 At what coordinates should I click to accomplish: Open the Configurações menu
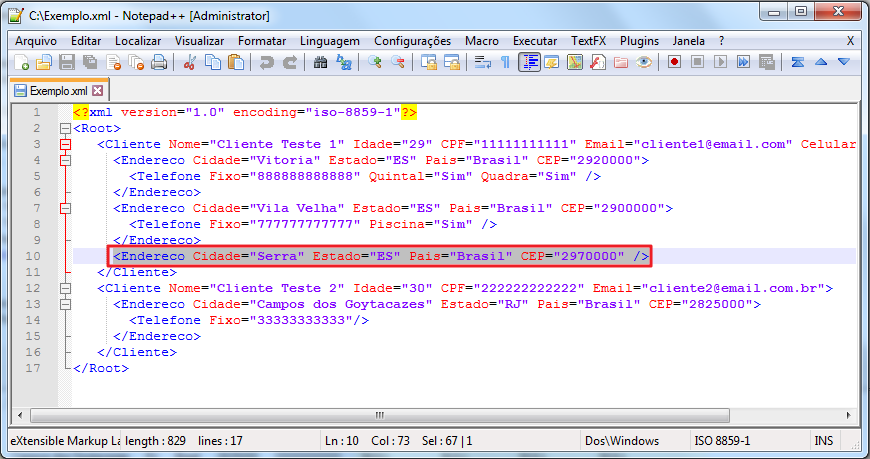(x=413, y=41)
